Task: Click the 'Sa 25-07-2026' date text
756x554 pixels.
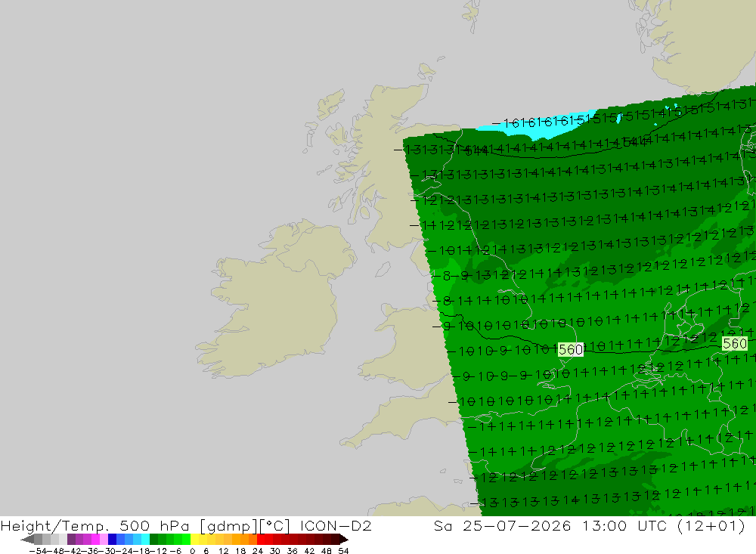Action: coord(502,525)
